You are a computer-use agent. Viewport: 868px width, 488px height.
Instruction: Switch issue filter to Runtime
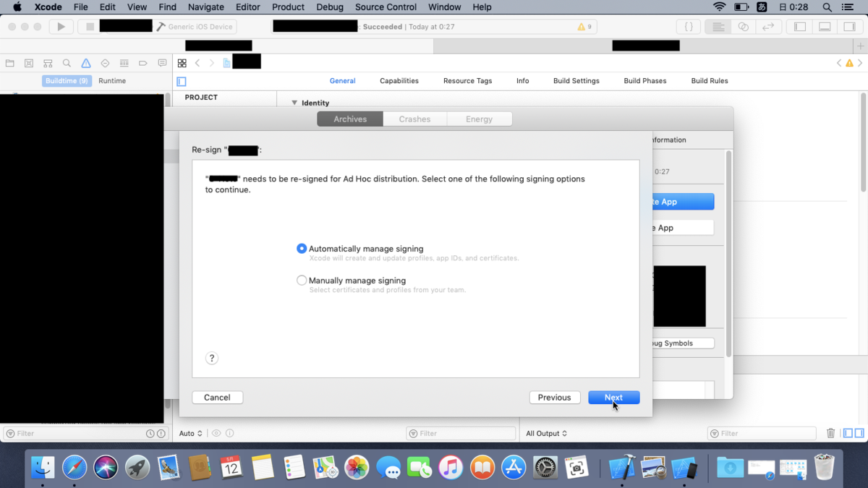(x=112, y=81)
